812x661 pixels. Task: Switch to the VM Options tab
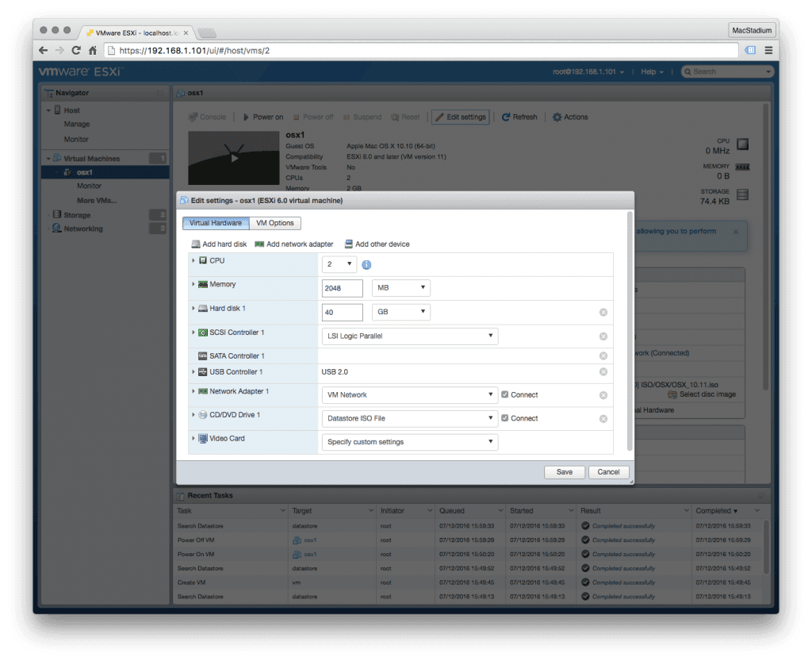coord(276,223)
